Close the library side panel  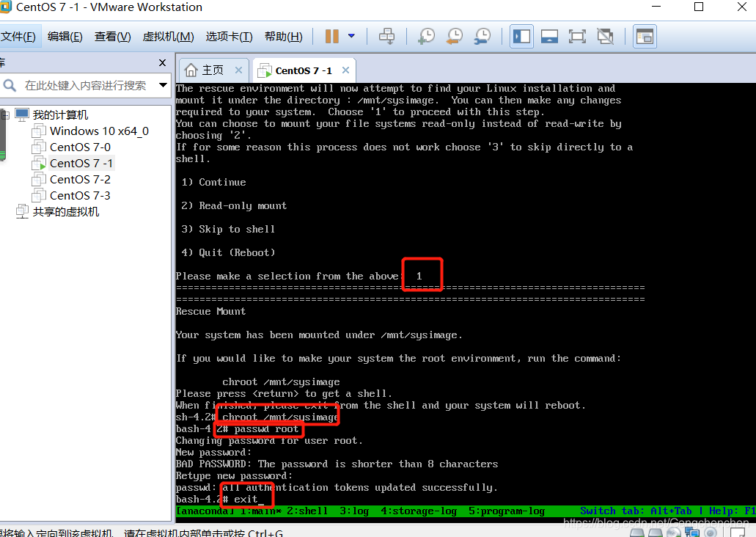pos(163,62)
